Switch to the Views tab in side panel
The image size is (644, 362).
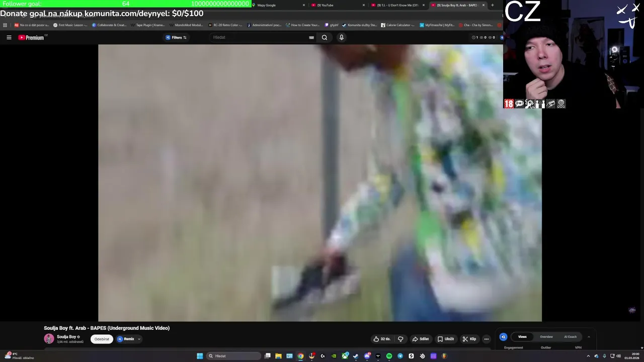click(522, 337)
